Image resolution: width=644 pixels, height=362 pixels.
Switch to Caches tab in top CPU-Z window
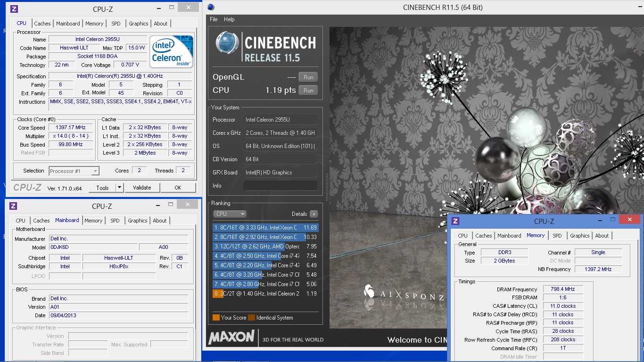[x=42, y=24]
